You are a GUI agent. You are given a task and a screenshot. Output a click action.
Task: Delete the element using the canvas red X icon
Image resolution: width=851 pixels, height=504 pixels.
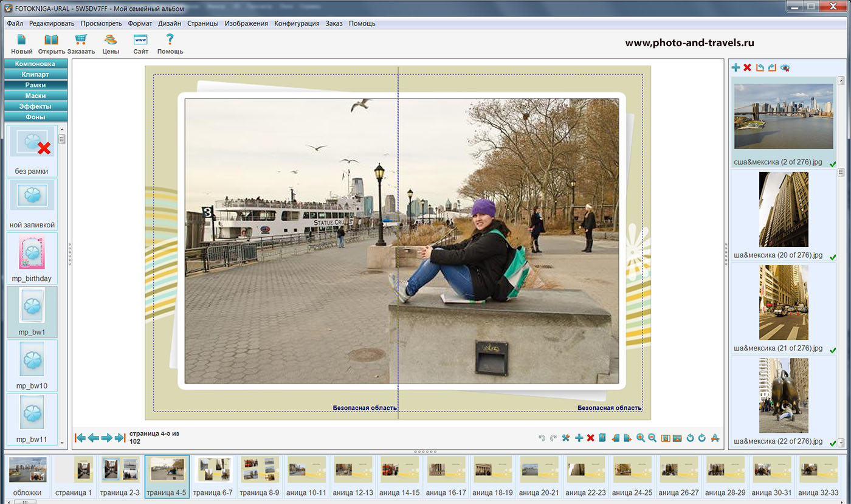(x=590, y=438)
